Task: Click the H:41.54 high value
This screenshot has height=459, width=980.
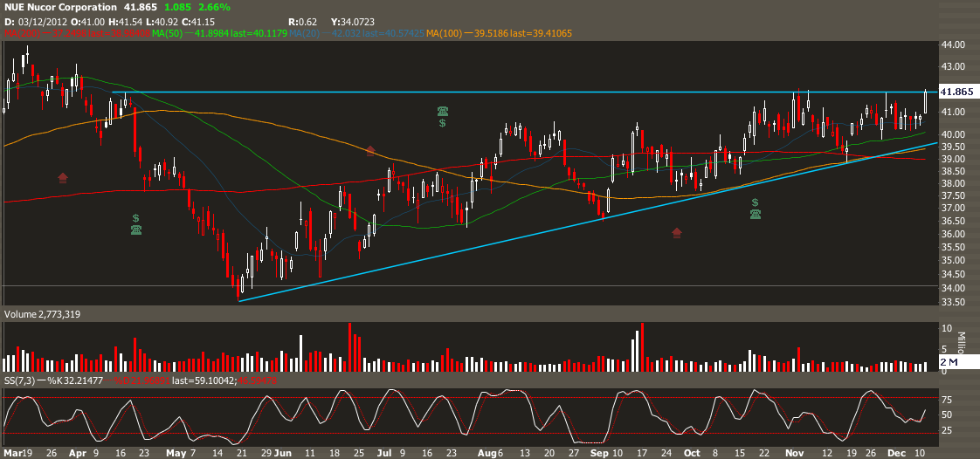Action: click(124, 21)
